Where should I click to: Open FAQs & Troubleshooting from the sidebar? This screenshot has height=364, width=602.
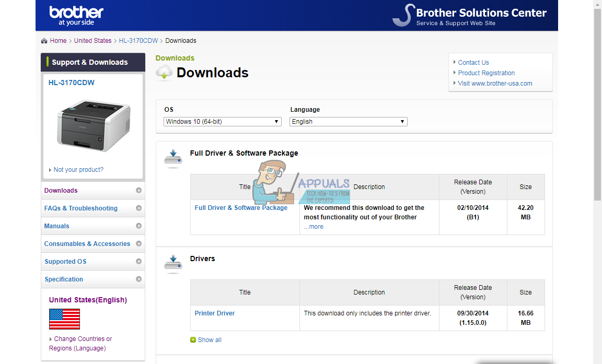click(80, 208)
